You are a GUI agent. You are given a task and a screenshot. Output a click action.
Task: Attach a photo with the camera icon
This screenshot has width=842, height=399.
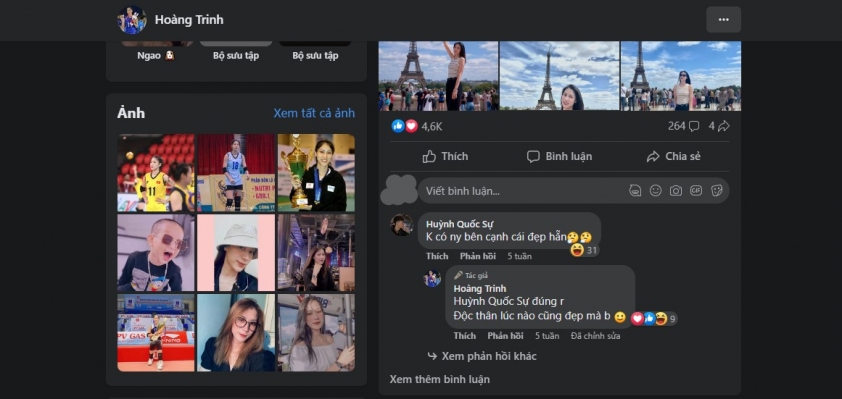click(676, 191)
